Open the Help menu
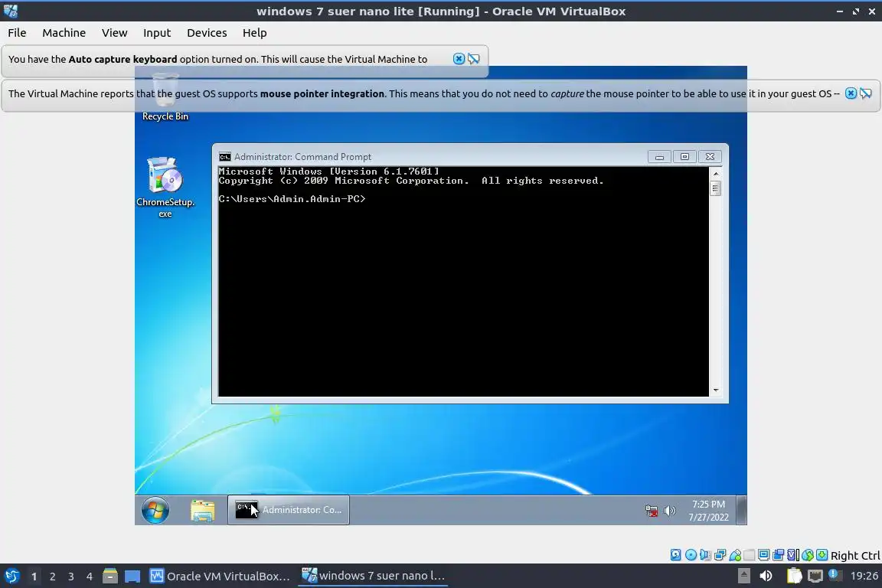Screen dimensions: 882x588 click(x=255, y=33)
